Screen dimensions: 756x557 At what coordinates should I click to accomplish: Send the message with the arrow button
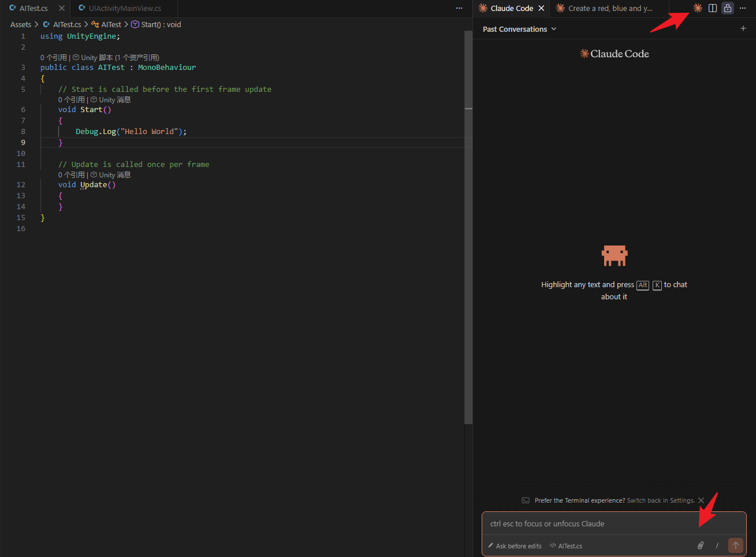(736, 545)
